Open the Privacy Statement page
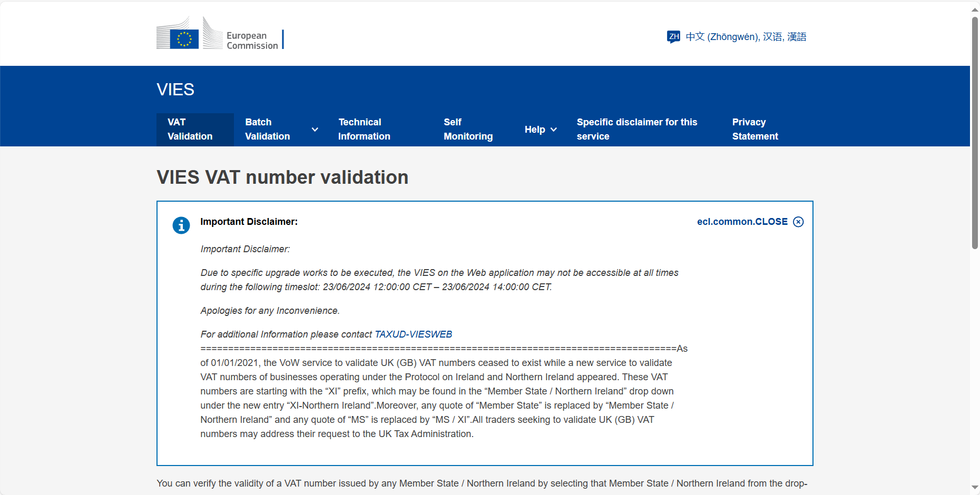The image size is (980, 495). (x=755, y=130)
